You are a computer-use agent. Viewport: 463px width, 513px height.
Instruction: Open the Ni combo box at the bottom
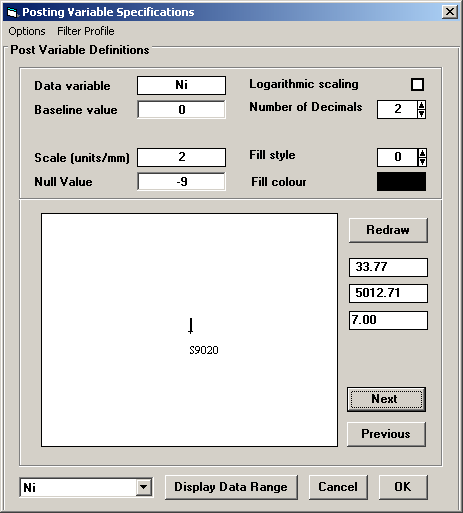(x=86, y=487)
